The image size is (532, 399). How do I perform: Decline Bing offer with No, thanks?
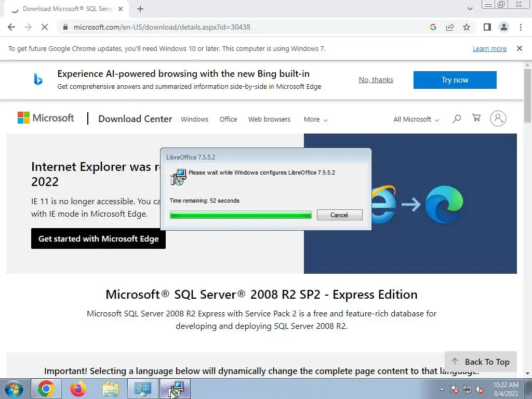click(x=376, y=79)
